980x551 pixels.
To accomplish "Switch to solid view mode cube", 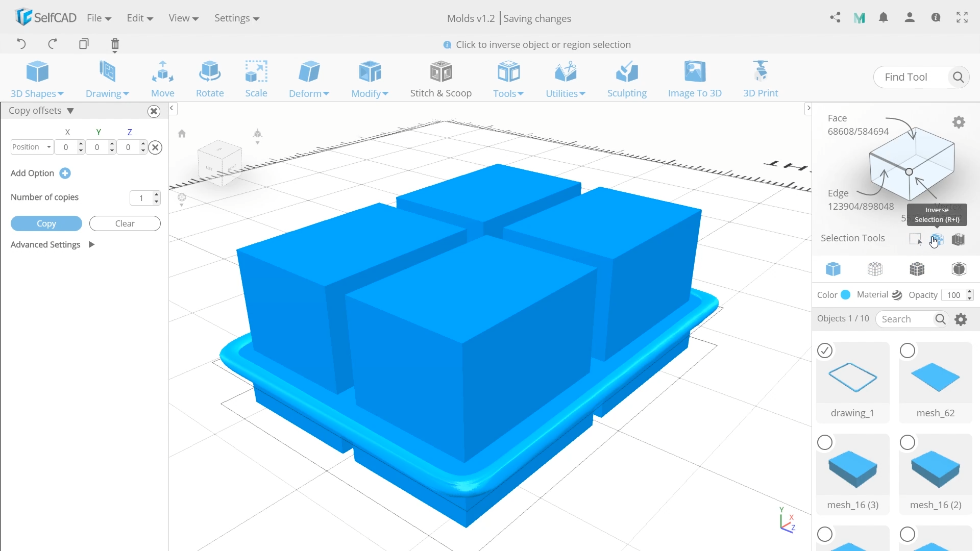I will (833, 269).
